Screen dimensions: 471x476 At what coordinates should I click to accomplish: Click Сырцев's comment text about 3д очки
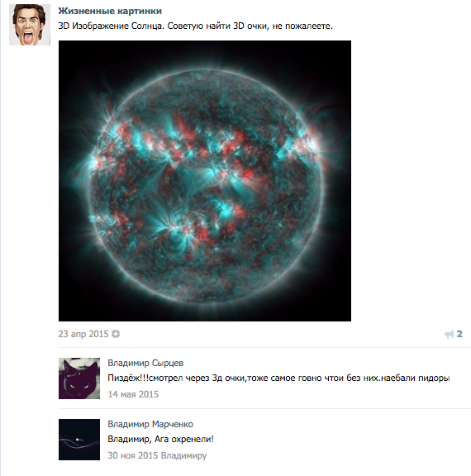pyautogui.click(x=278, y=378)
